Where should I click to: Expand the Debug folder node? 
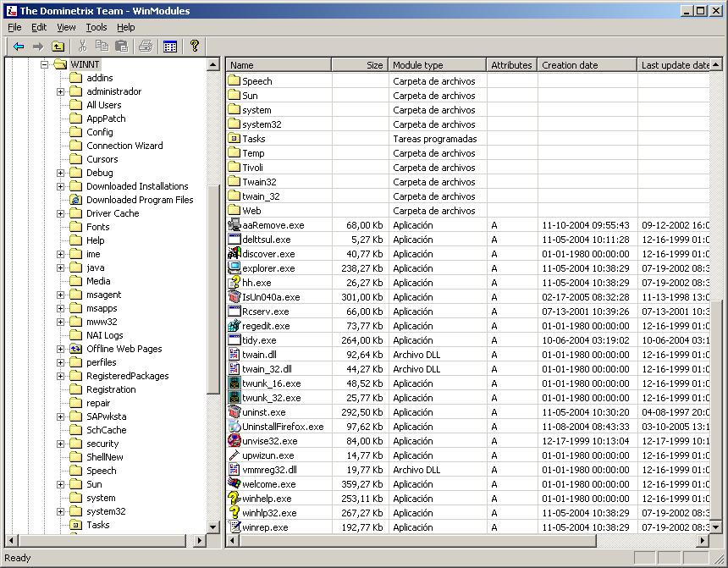tap(60, 173)
